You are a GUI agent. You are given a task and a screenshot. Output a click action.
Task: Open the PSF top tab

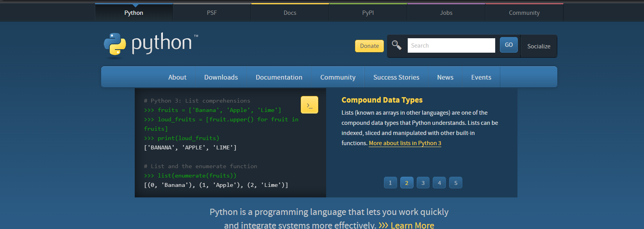click(x=212, y=12)
